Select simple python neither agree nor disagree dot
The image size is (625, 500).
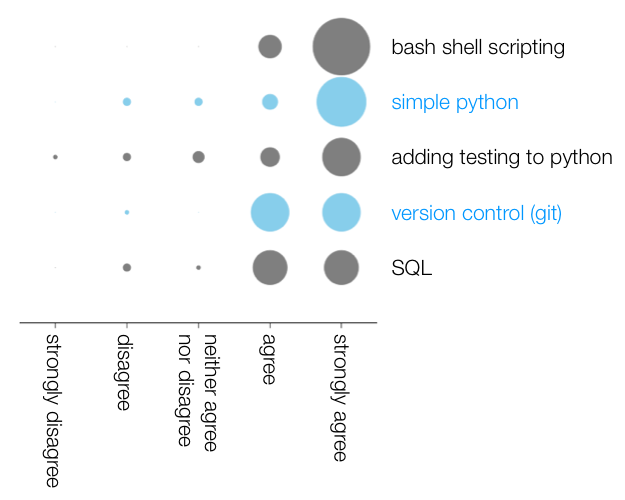coord(199,102)
